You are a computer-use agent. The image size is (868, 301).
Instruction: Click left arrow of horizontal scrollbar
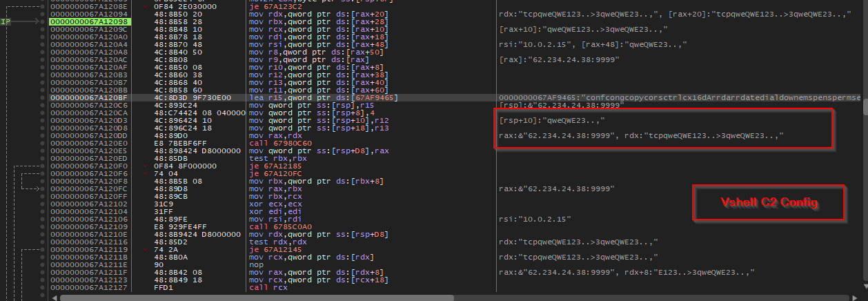(53, 298)
